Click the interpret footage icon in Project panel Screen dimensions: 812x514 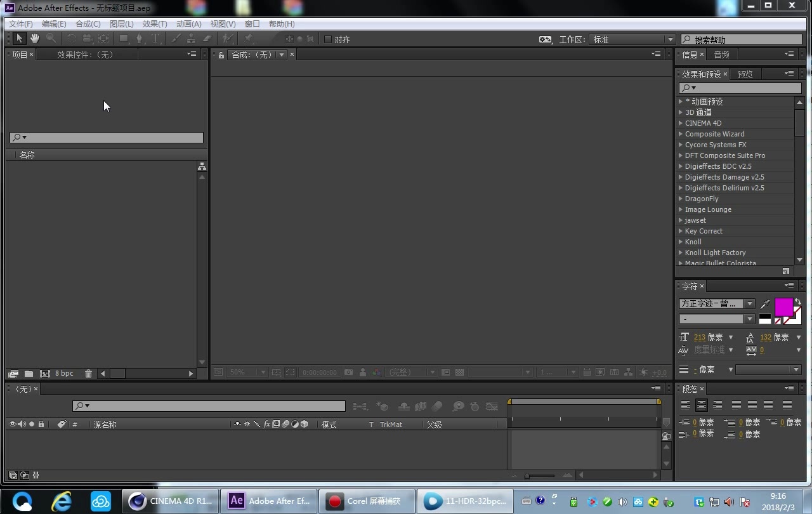[13, 374]
